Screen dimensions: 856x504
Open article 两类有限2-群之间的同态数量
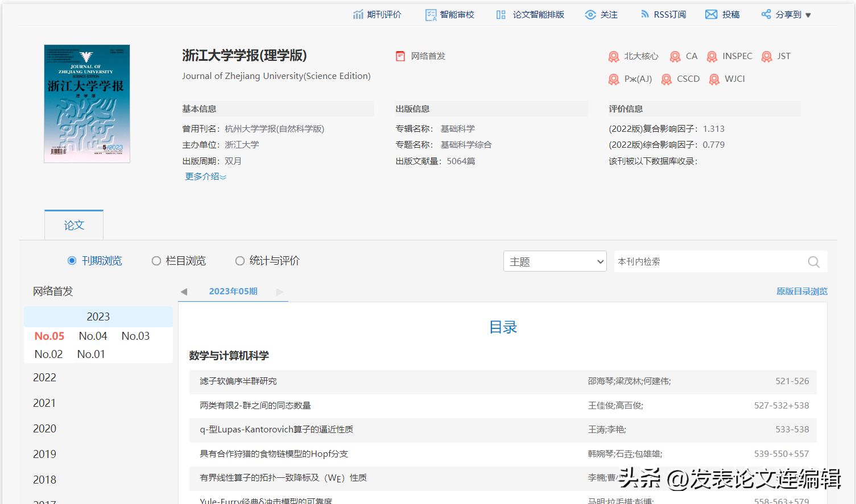[x=255, y=406]
